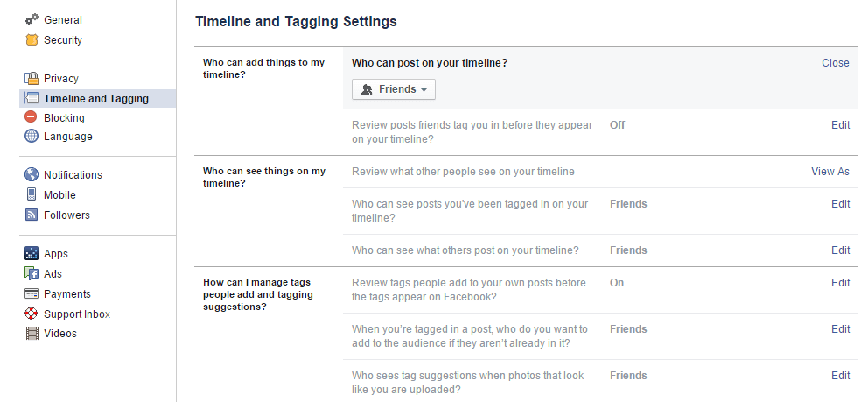Edit the review tags setting currently On

coord(841,283)
